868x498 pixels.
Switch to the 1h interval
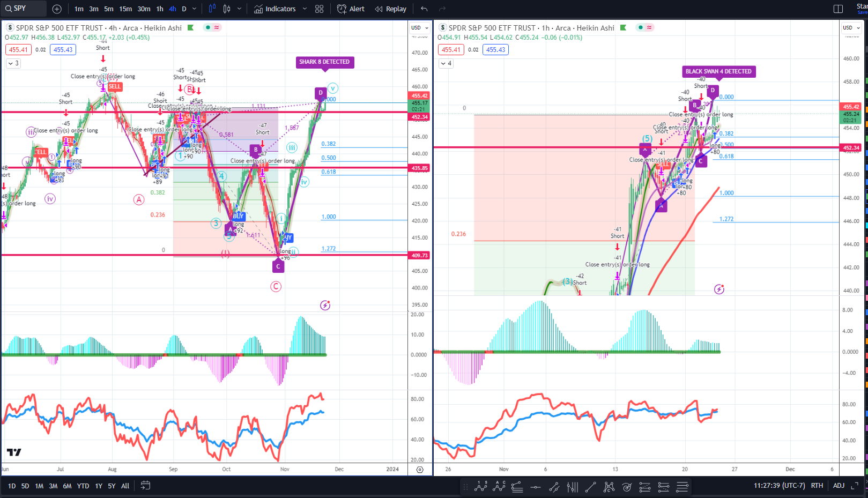click(x=160, y=9)
